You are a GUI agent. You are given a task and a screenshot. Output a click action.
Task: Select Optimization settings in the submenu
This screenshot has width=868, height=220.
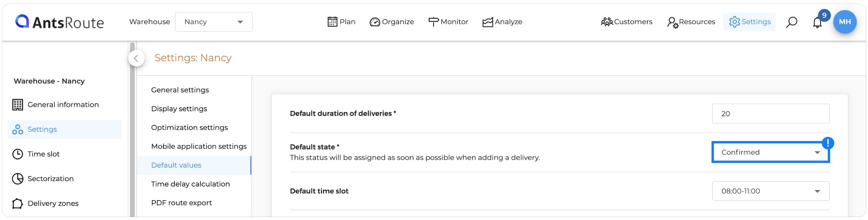(x=189, y=127)
